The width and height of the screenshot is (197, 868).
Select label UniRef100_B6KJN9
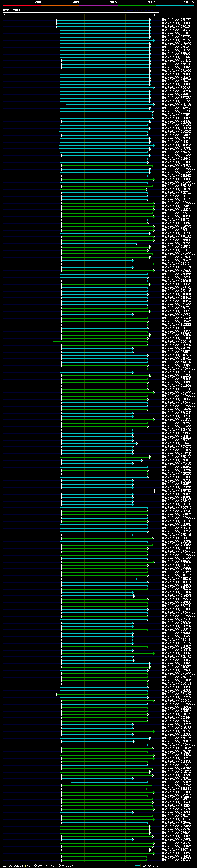click(177, 189)
